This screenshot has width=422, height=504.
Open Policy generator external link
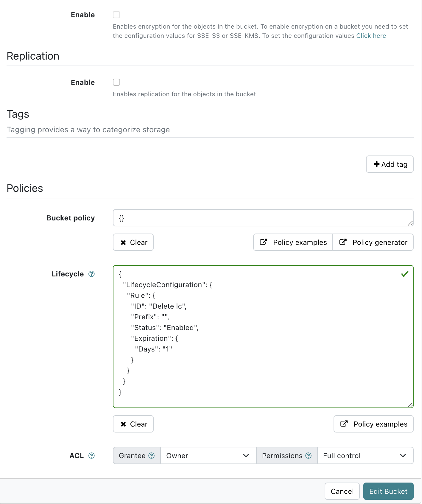click(x=373, y=242)
